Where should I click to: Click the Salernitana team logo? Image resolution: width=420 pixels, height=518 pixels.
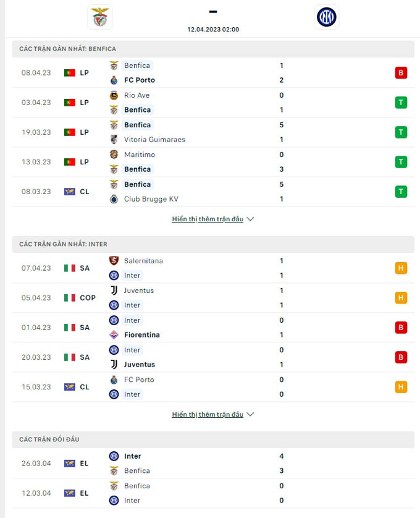(114, 261)
